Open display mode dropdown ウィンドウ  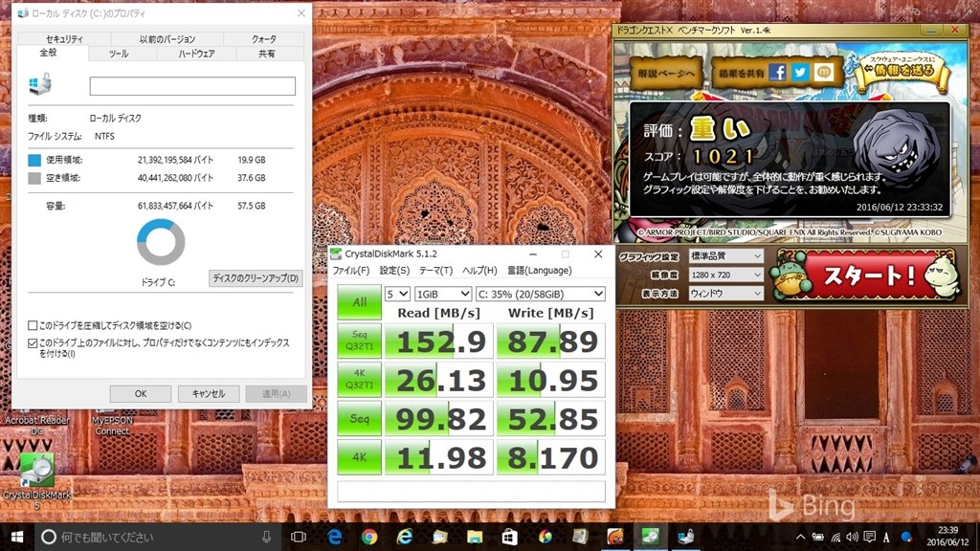click(725, 293)
